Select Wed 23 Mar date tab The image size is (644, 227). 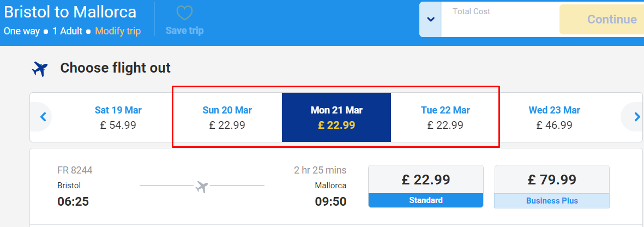click(x=555, y=117)
